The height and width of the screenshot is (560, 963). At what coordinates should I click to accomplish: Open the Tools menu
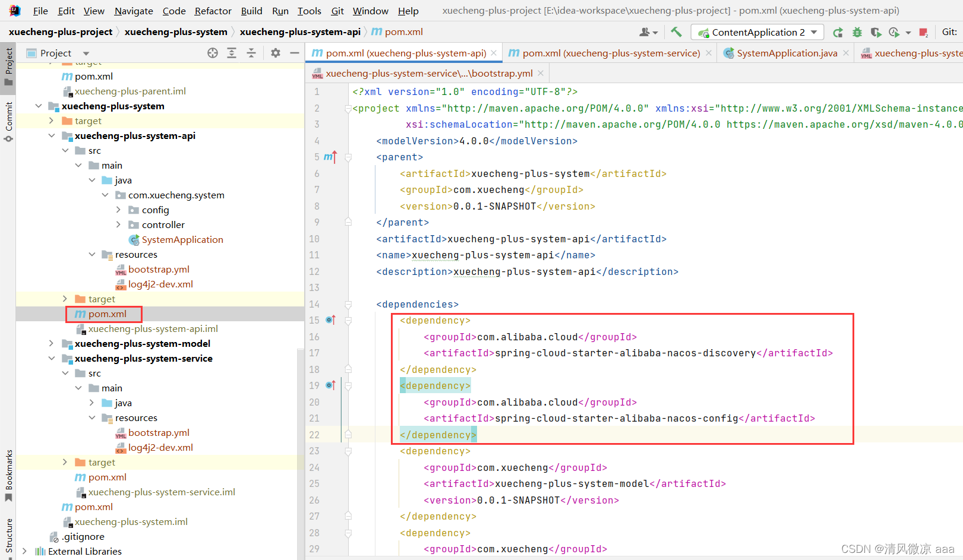(x=309, y=11)
